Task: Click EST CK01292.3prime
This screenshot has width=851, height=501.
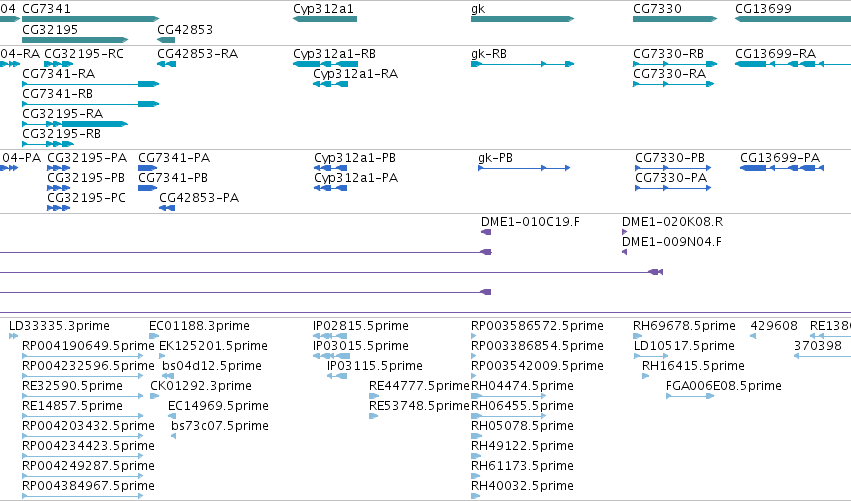Action: [201, 387]
